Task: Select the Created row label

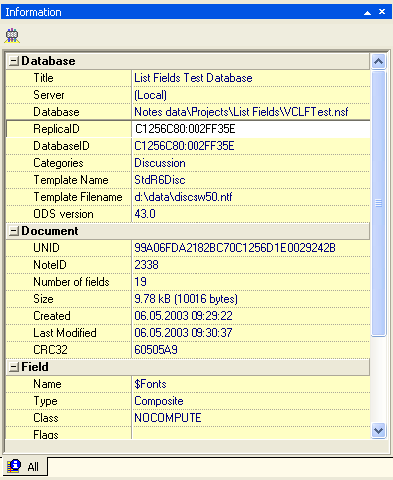Action: click(52, 316)
